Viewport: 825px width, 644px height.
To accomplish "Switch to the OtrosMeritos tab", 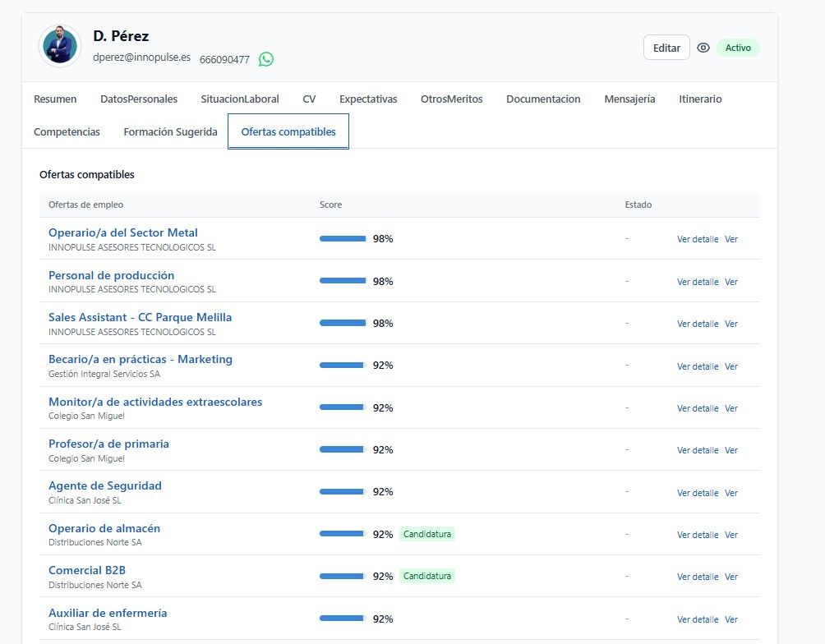I will click(x=451, y=99).
